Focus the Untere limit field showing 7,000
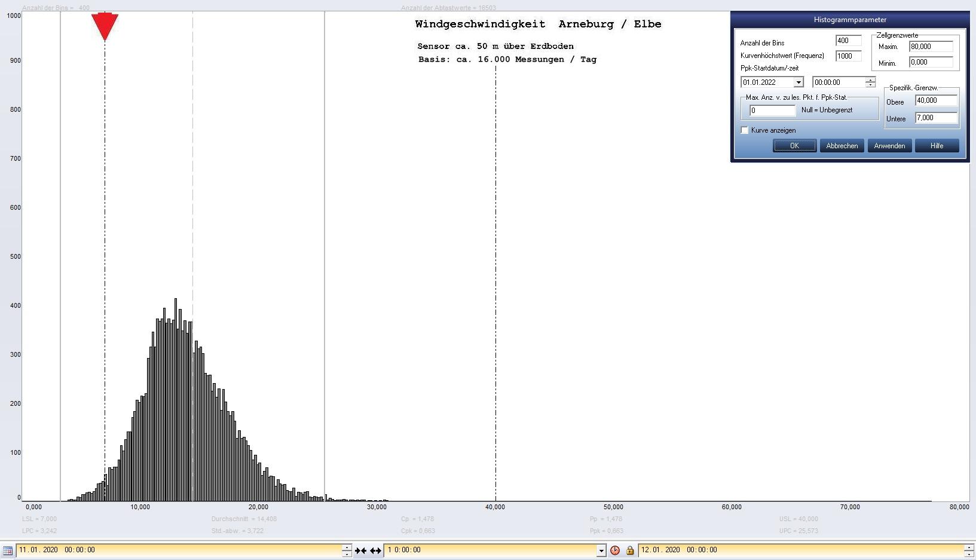This screenshot has height=560, width=976. coord(935,118)
